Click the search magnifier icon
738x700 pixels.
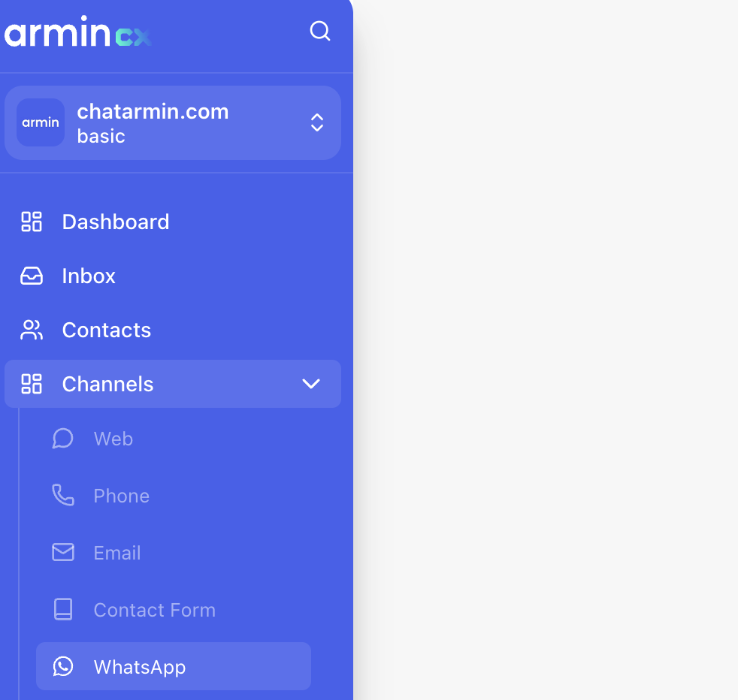[x=320, y=32]
